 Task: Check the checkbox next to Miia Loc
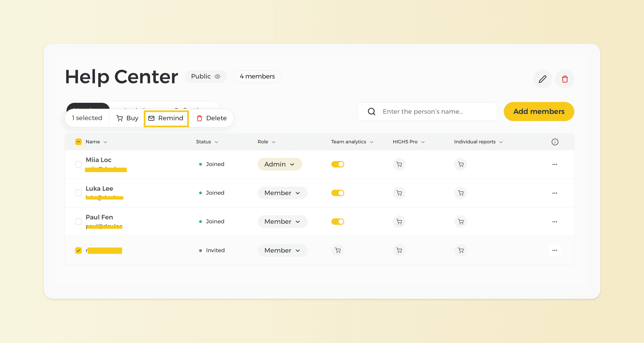[x=78, y=164]
